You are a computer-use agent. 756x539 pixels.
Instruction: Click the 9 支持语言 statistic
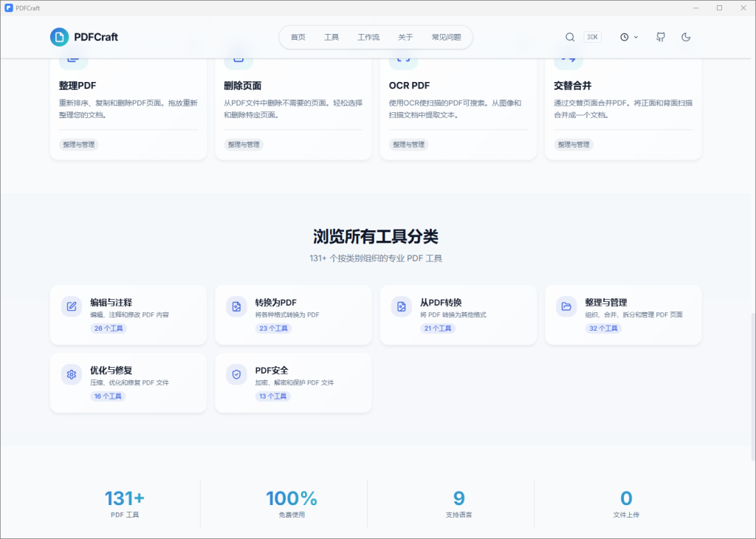coord(459,504)
